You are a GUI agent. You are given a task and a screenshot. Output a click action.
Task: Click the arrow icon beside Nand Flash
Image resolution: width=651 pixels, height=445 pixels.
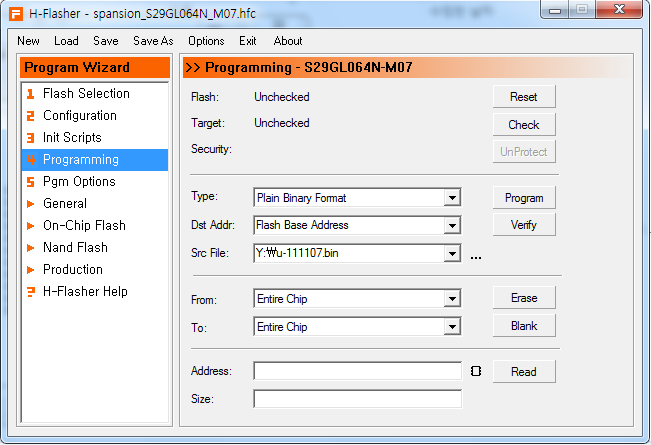pos(30,248)
